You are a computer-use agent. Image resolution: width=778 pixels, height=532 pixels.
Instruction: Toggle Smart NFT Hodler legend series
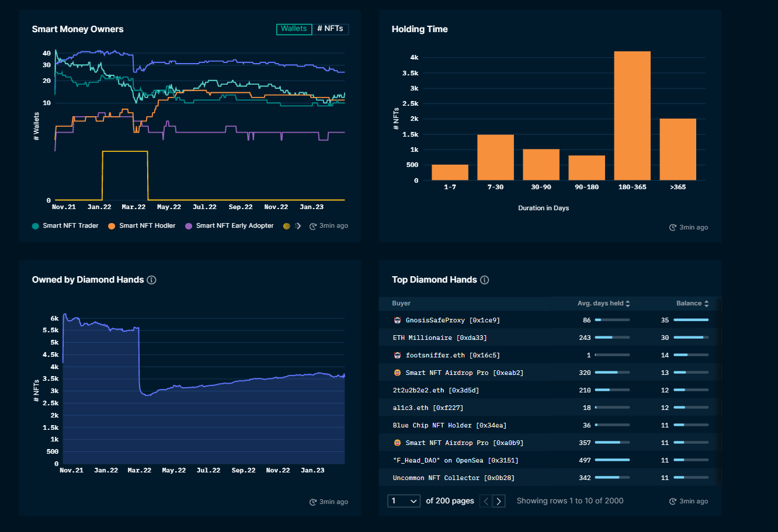(x=141, y=225)
